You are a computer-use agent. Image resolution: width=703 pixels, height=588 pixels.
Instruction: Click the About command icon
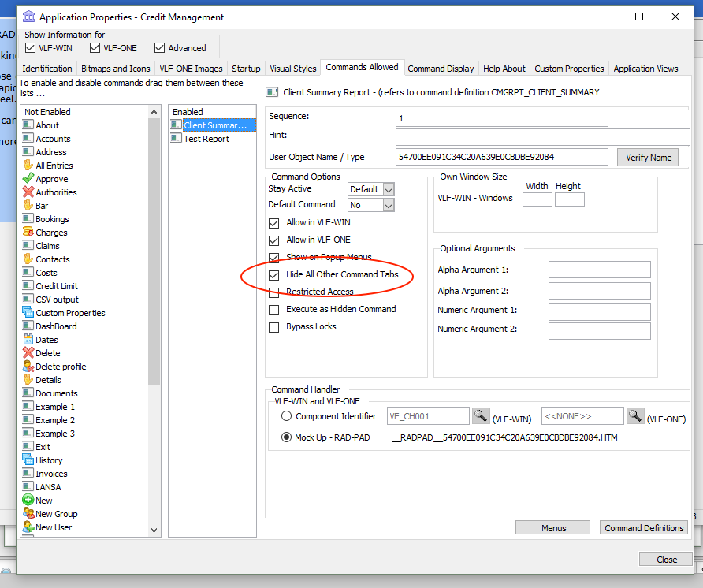(28, 125)
